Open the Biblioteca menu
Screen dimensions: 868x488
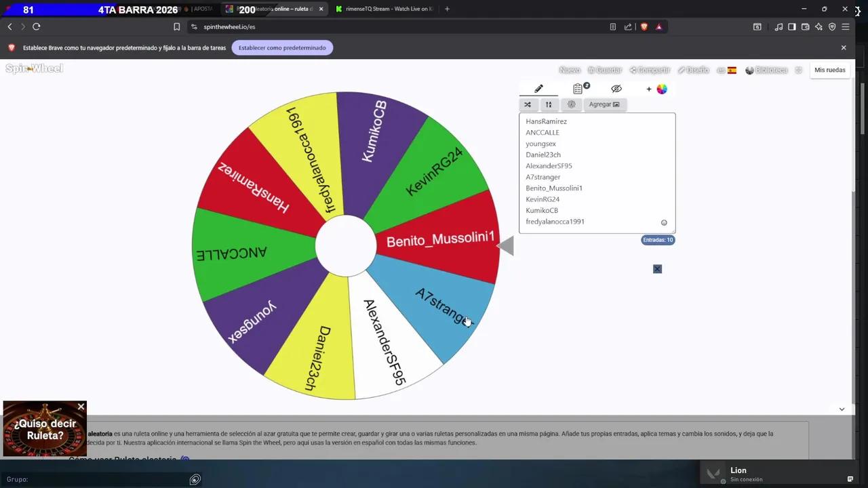766,70
